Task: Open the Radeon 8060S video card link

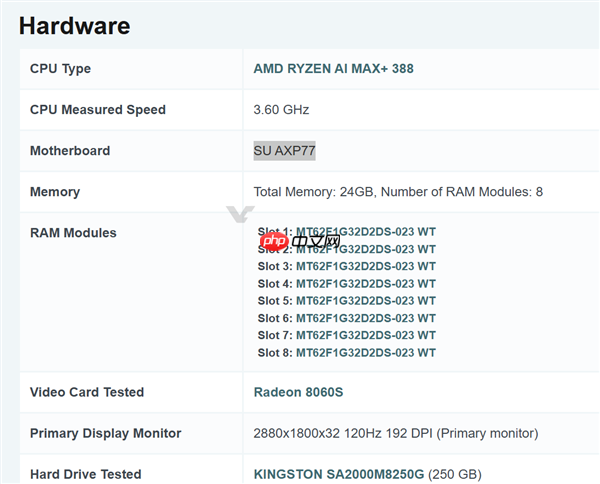Action: [298, 392]
